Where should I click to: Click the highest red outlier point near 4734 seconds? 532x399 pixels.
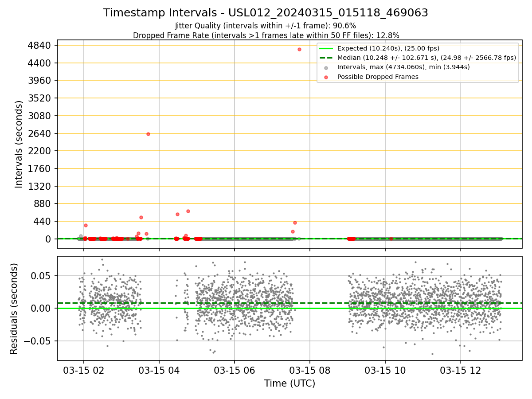coord(299,49)
